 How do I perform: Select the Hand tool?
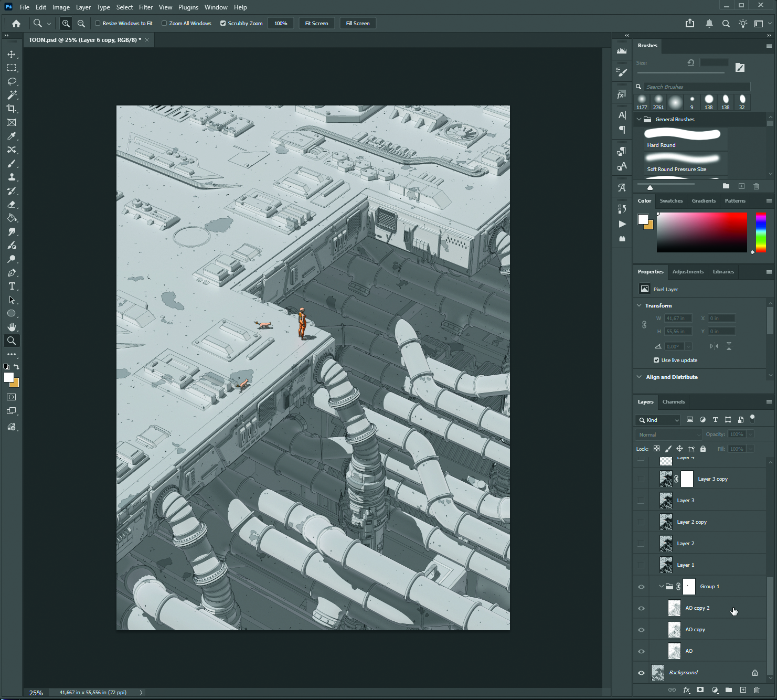12,327
